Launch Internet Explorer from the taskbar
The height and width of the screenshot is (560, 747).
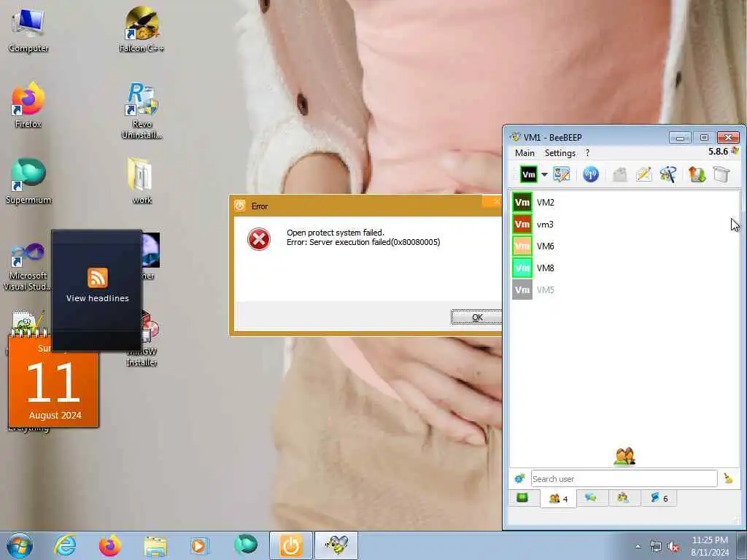tap(65, 545)
